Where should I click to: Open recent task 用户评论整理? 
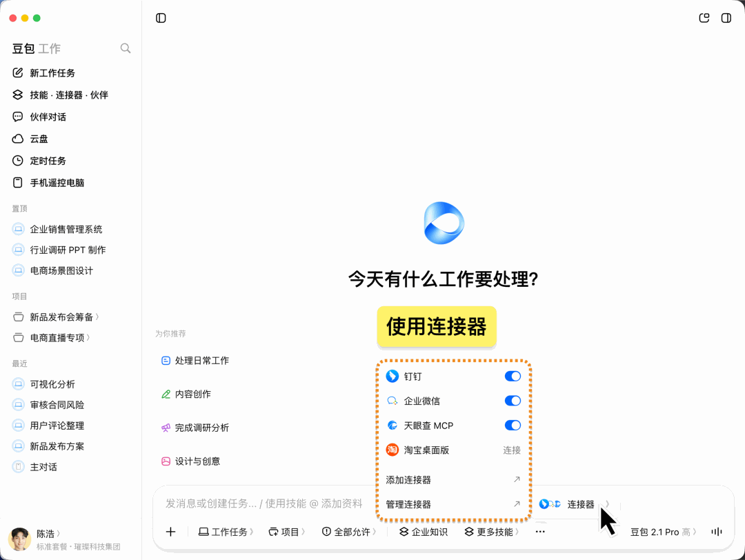pyautogui.click(x=57, y=426)
